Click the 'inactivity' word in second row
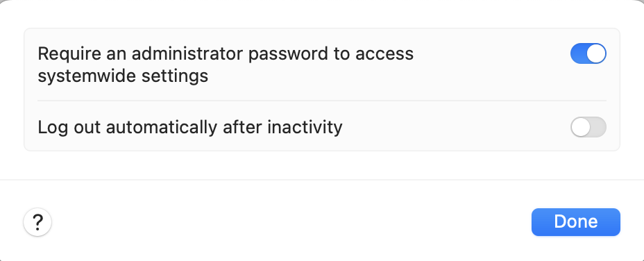644x261 pixels. [305, 128]
